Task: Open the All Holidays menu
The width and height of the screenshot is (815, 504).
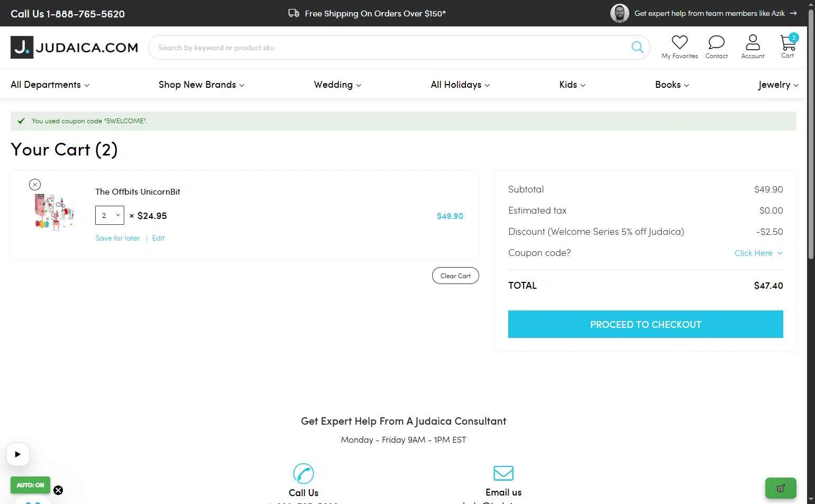Action: (460, 85)
